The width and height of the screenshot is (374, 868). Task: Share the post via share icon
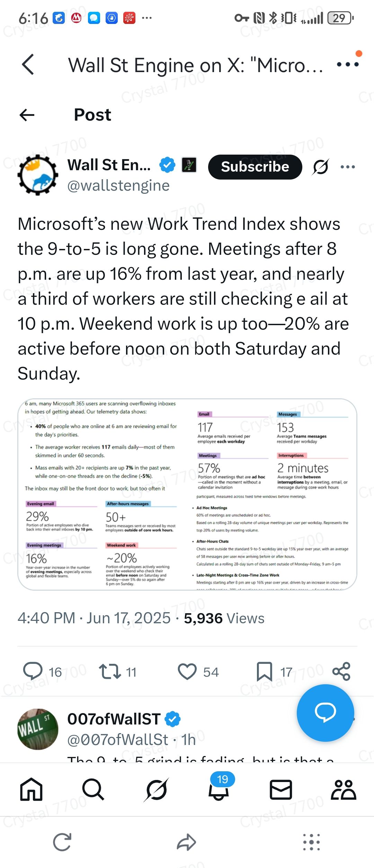pos(341,671)
